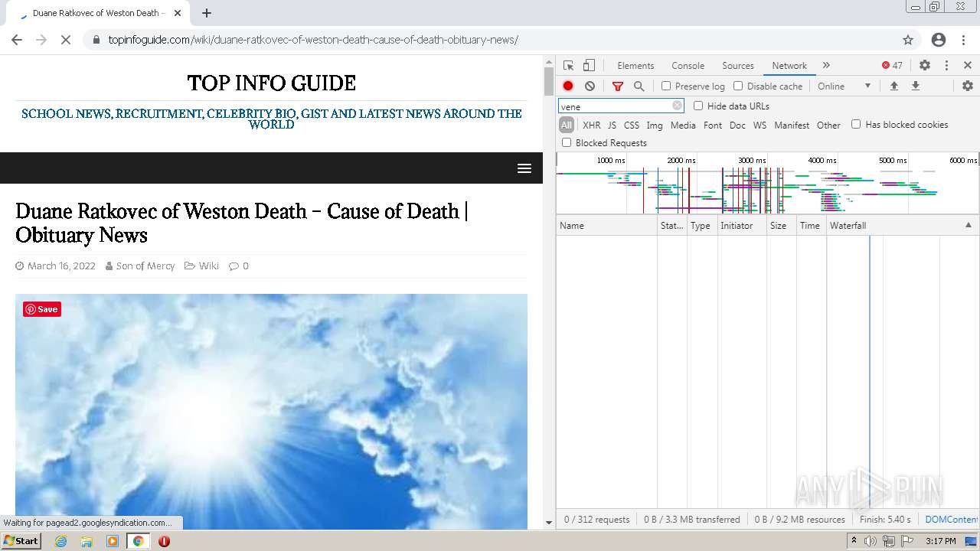Screen dimensions: 980x551
Task: Sort by the Time column header
Action: click(x=811, y=226)
